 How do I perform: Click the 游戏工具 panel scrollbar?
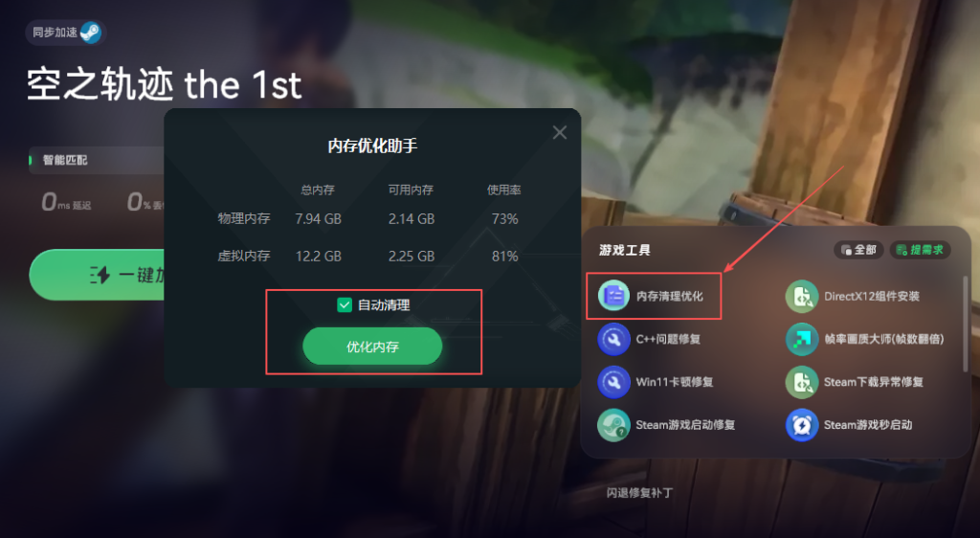click(x=967, y=324)
